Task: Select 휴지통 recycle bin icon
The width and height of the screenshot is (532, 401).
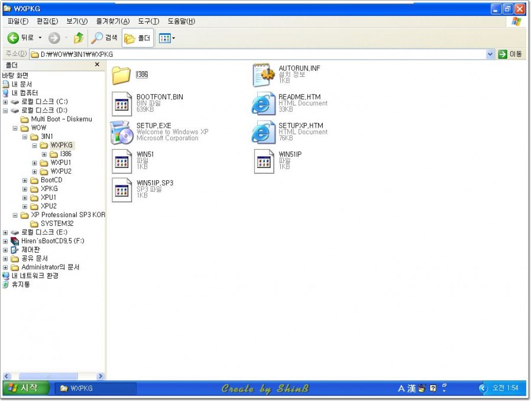Action: coord(5,284)
